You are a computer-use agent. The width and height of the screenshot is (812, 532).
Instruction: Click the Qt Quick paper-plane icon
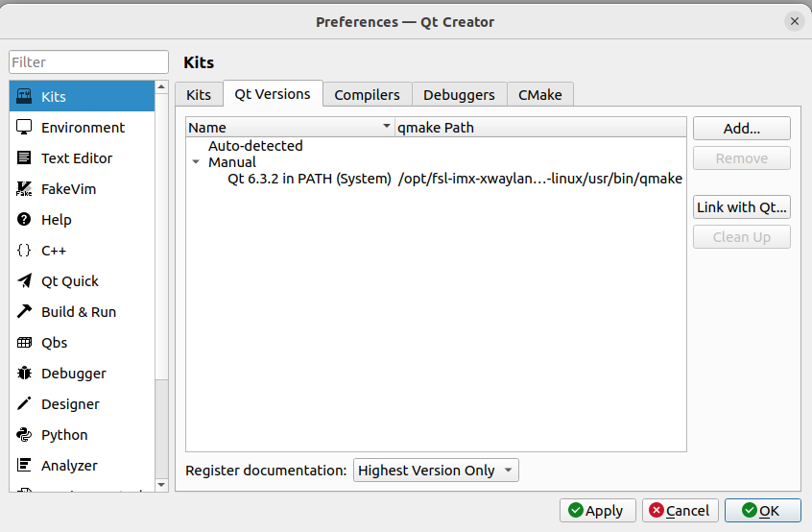24,280
